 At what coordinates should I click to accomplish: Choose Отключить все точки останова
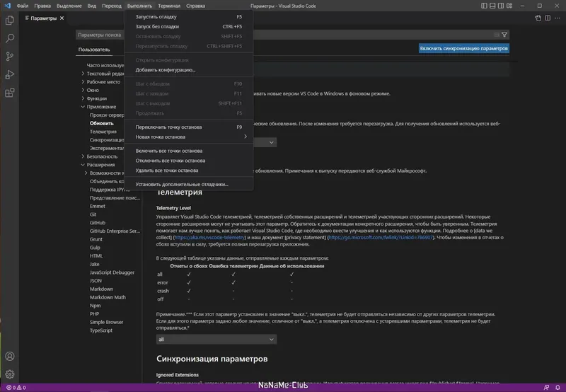188,161
